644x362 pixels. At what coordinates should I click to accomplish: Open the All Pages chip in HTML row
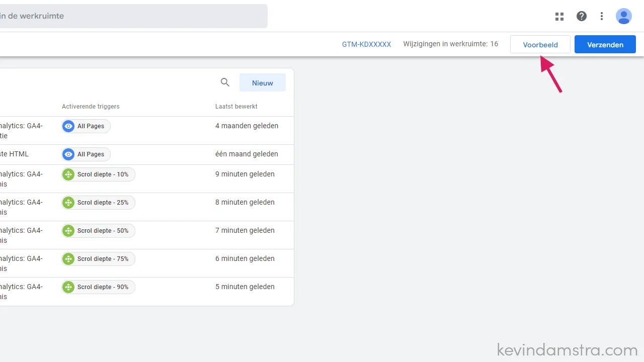coord(86,154)
